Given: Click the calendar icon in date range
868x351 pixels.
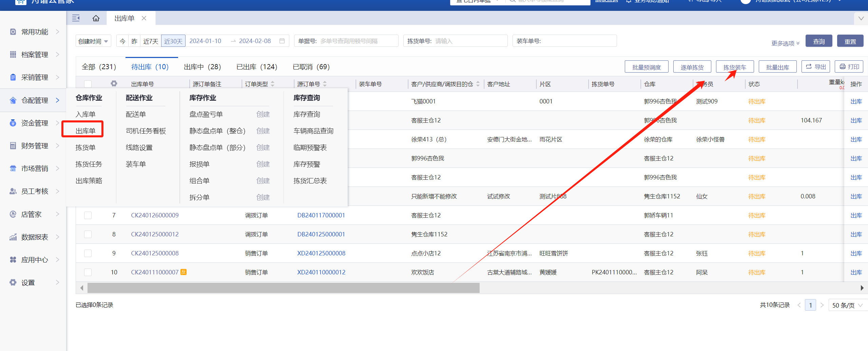Looking at the screenshot, I should coord(282,41).
